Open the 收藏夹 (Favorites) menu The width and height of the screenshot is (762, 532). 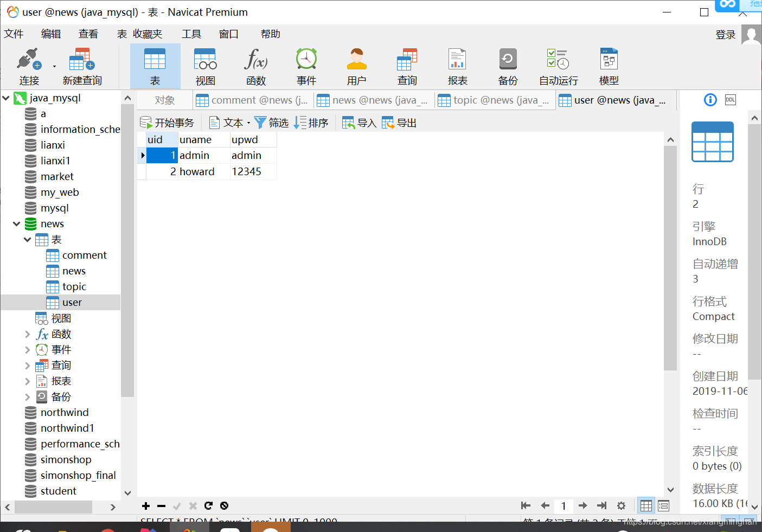[148, 34]
